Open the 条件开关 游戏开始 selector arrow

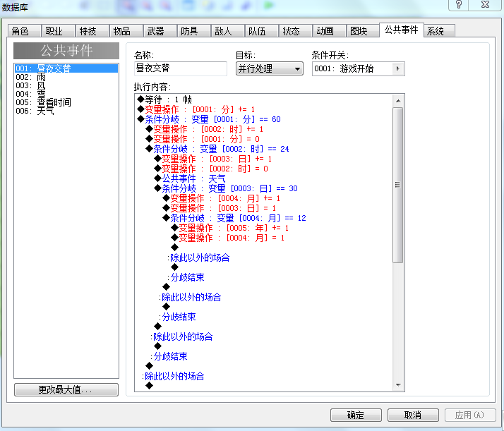[397, 68]
